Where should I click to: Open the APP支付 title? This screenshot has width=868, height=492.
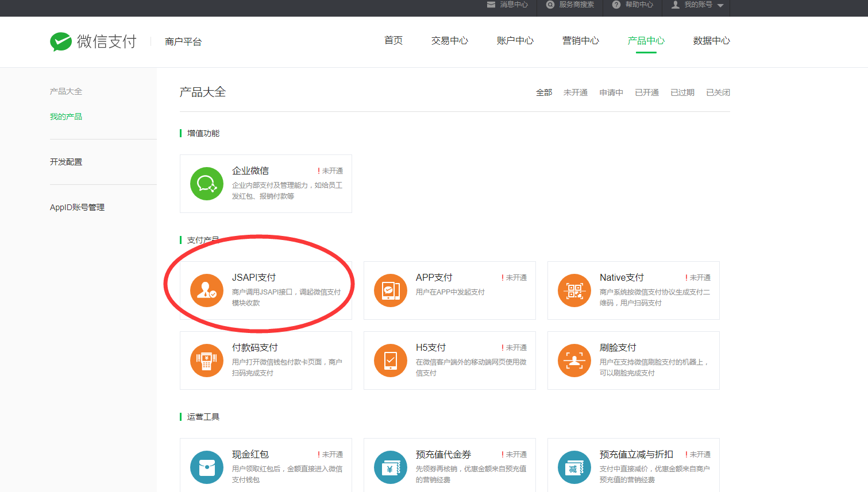tap(434, 277)
